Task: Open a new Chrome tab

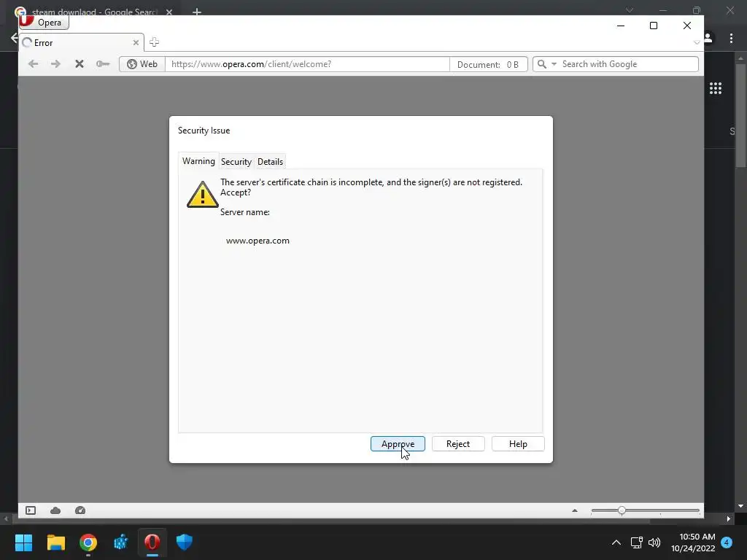Action: [x=197, y=12]
